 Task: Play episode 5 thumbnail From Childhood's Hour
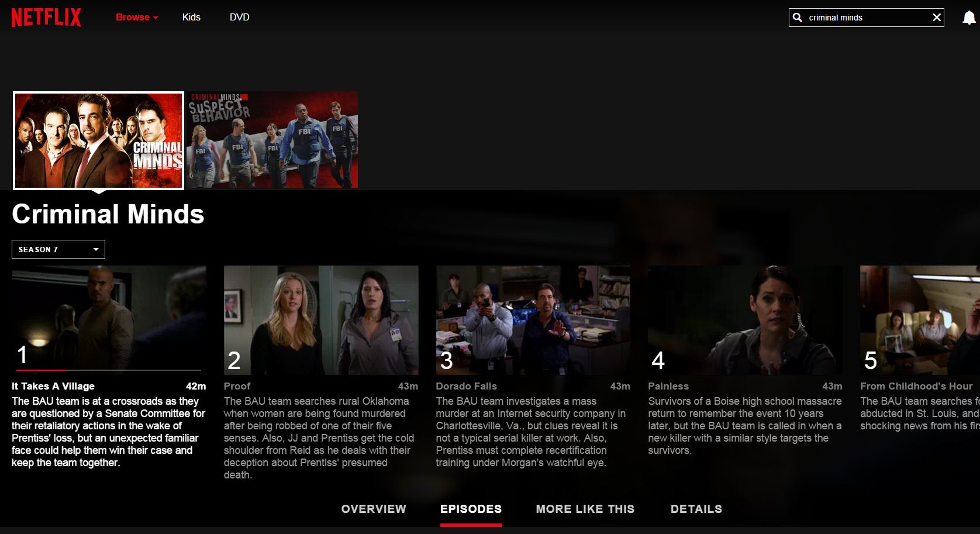click(920, 320)
